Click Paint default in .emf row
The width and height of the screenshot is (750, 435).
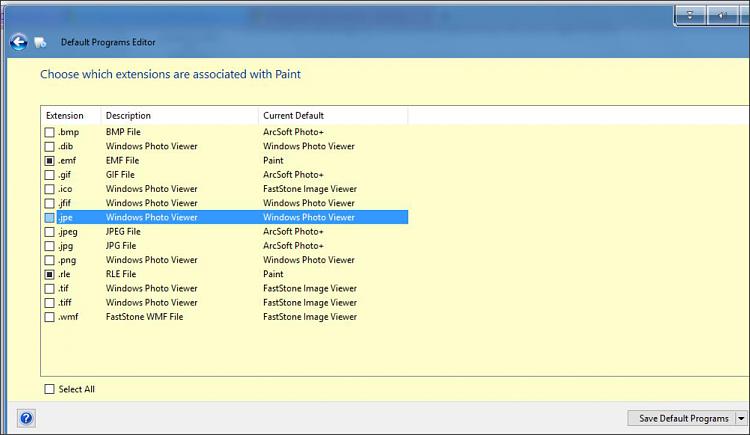click(273, 160)
